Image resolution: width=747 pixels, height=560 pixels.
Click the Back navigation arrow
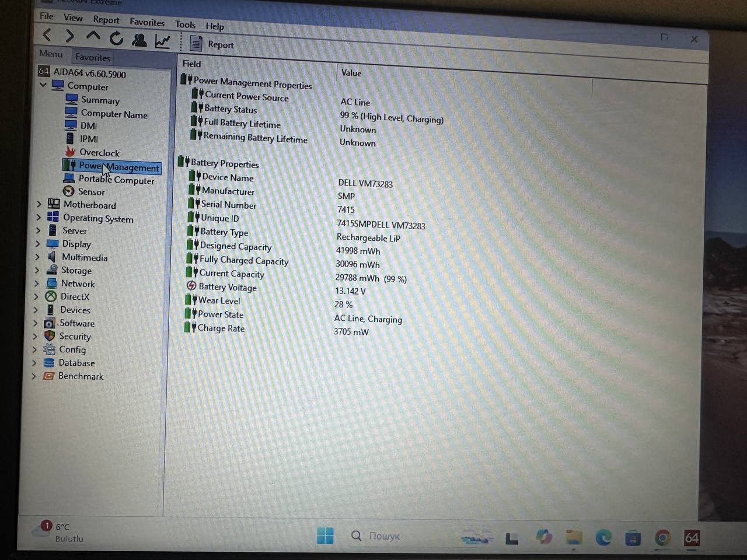tap(47, 35)
